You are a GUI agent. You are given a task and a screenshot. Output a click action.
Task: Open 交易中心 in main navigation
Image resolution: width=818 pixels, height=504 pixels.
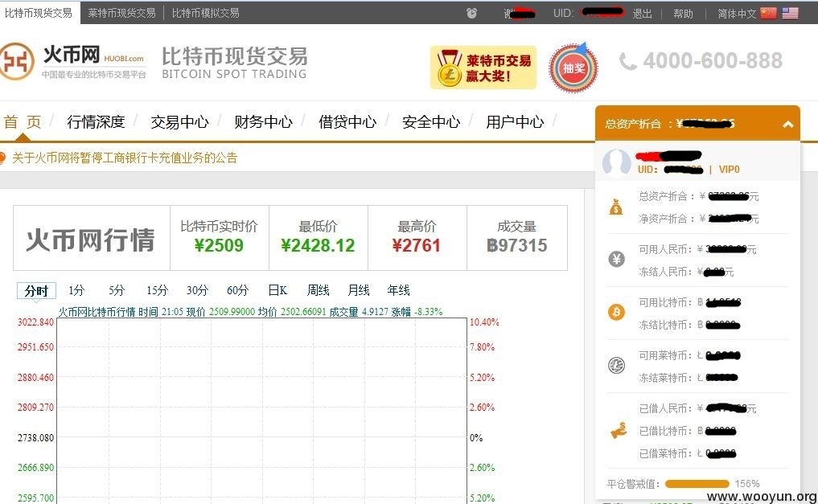pyautogui.click(x=180, y=122)
